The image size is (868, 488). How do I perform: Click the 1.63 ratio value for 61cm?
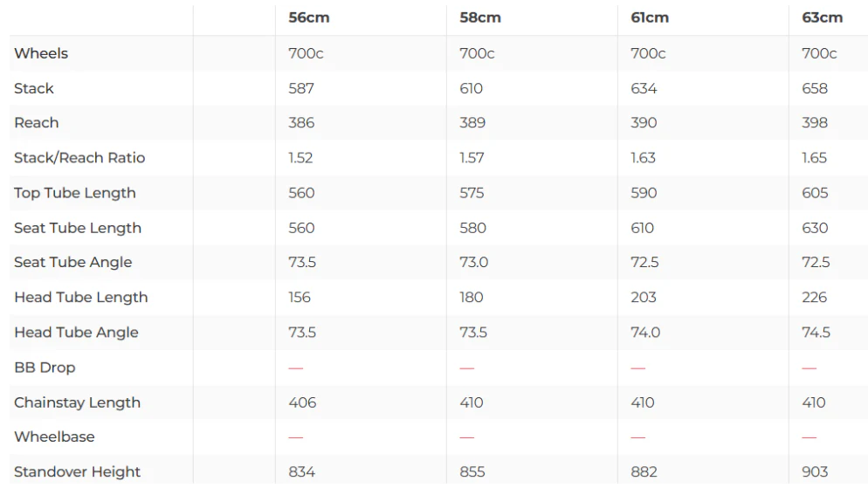coord(644,158)
